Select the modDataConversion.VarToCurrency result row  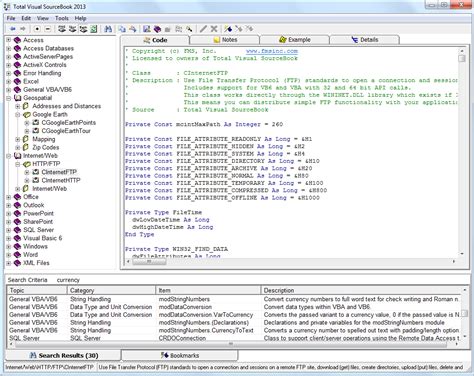[233, 315]
